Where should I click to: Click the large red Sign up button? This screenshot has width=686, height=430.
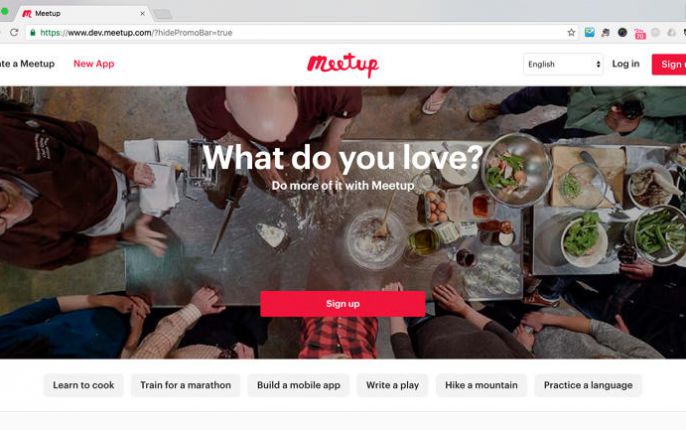[x=343, y=304]
